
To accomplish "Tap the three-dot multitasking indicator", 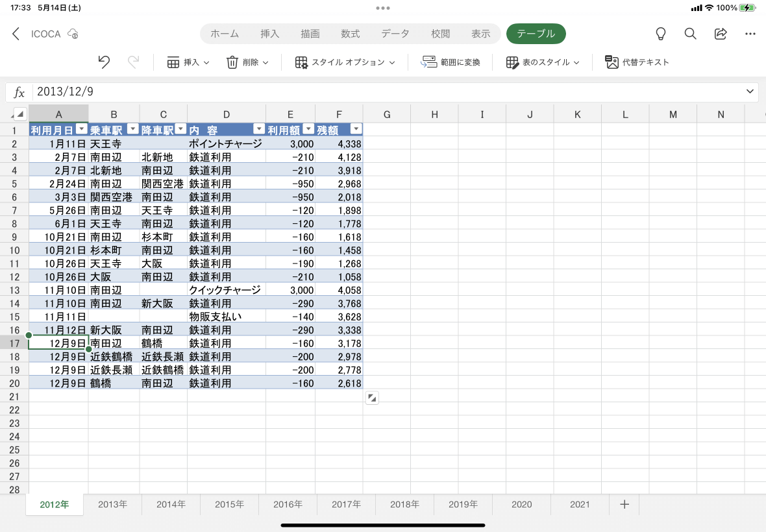I will (383, 8).
